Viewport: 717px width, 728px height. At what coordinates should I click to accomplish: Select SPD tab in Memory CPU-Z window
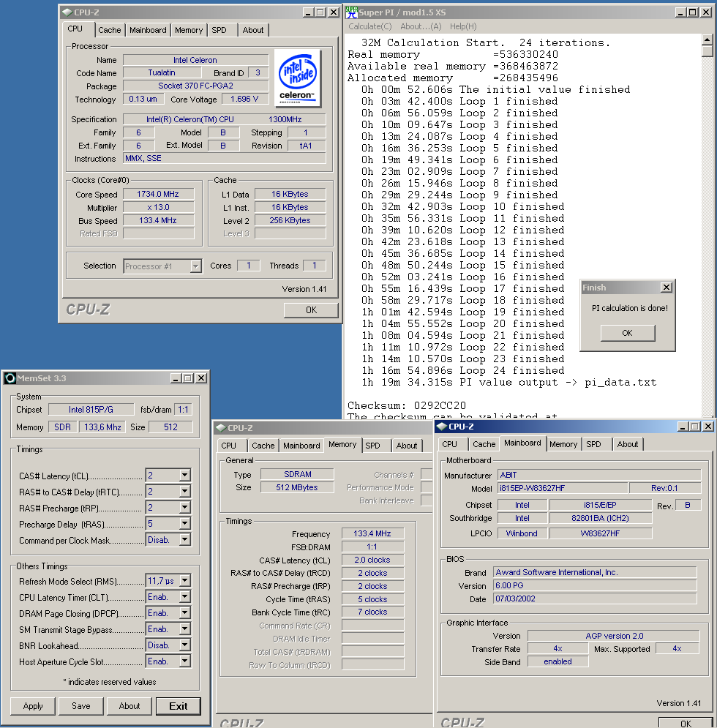(373, 446)
